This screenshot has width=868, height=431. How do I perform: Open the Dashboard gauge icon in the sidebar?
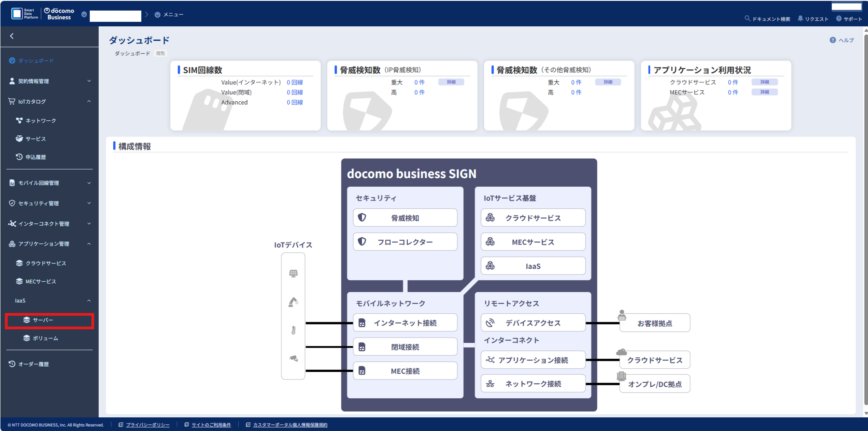coord(12,61)
